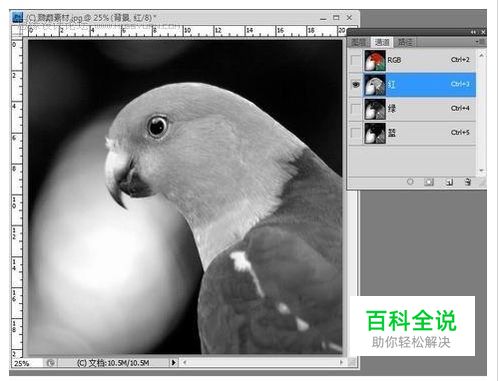The width and height of the screenshot is (500, 381).
Task: Hide the Red (红) channel eye icon
Action: (x=356, y=85)
